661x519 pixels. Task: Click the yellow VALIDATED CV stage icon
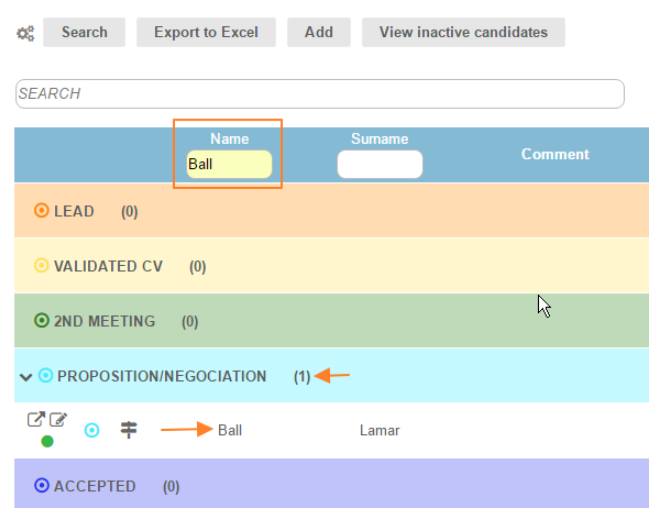click(42, 266)
